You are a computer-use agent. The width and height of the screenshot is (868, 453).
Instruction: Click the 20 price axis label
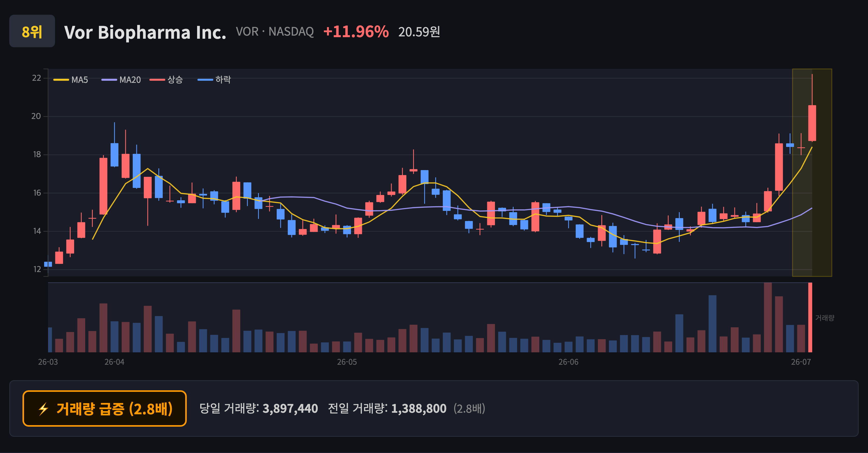pyautogui.click(x=36, y=116)
